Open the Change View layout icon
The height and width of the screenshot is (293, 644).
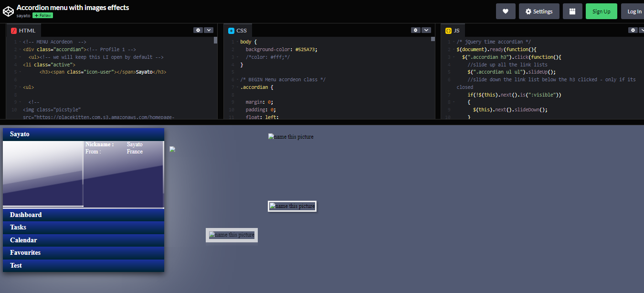coord(572,11)
